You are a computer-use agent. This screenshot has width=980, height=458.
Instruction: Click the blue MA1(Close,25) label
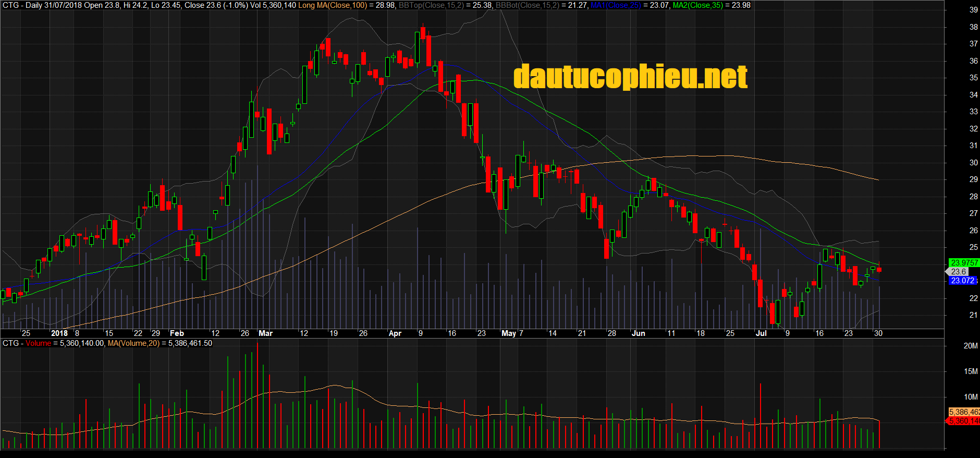tap(616, 5)
